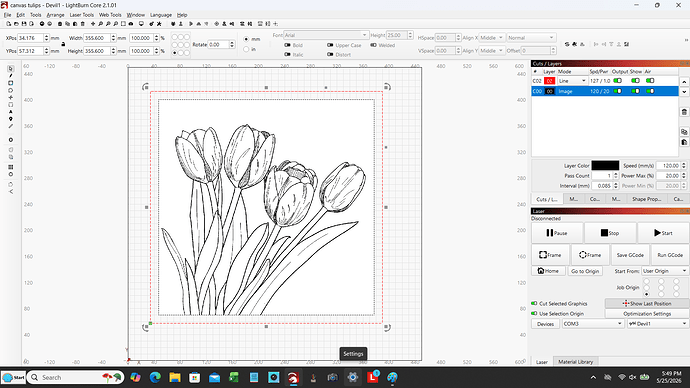The height and width of the screenshot is (388, 690).
Task: Switch to the Material Library tab
Action: pos(576,362)
